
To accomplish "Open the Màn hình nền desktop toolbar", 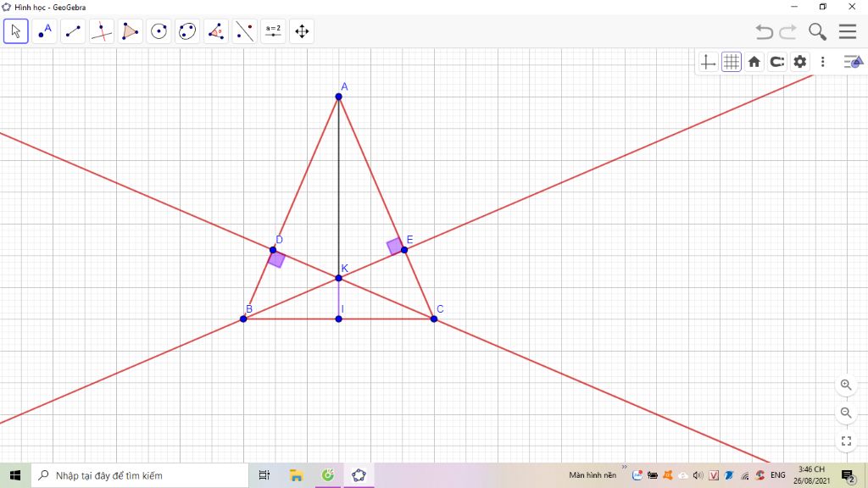I will pos(593,475).
